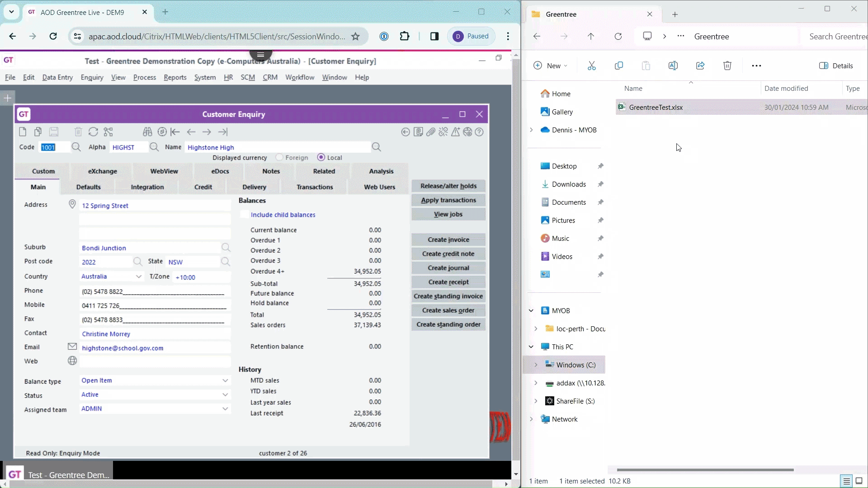This screenshot has width=868, height=488.
Task: Click the Rename icon in File Explorer
Action: coord(673,66)
